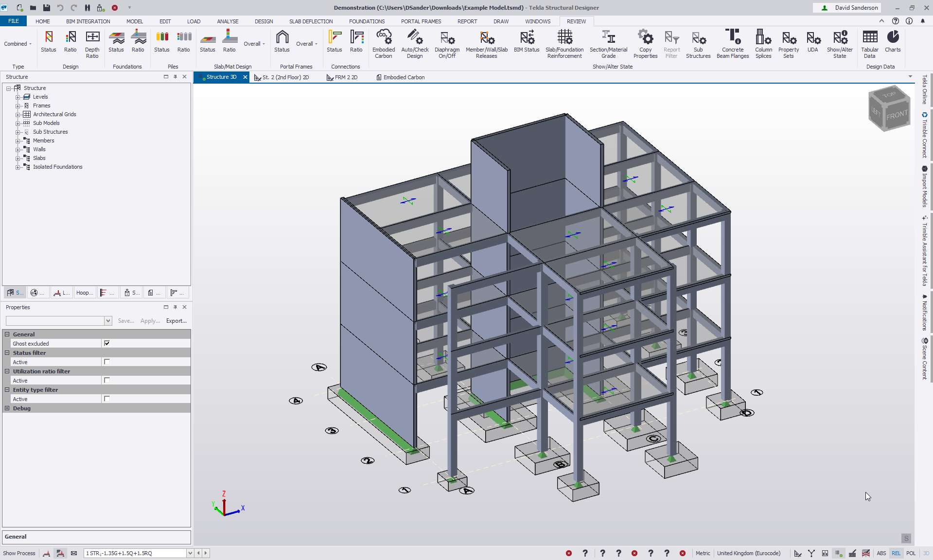The height and width of the screenshot is (560, 933).
Task: Click United Kingdom (Eurocode) setting
Action: coord(749,553)
